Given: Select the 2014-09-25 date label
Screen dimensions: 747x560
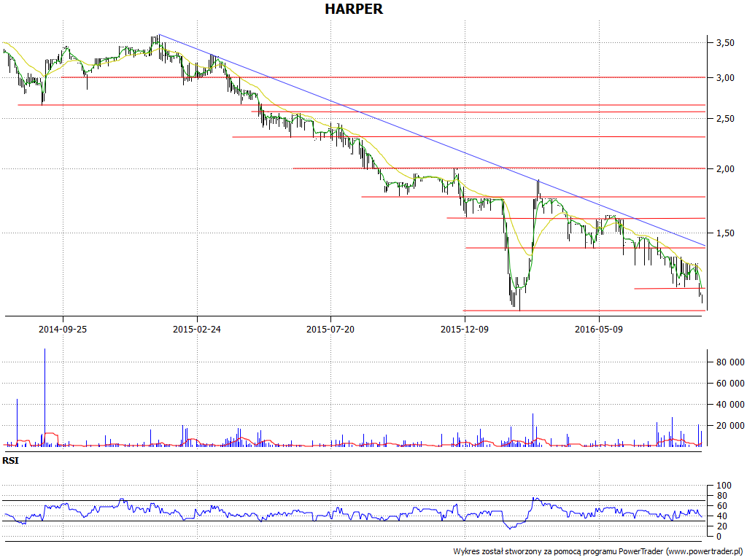Looking at the screenshot, I should click(63, 329).
